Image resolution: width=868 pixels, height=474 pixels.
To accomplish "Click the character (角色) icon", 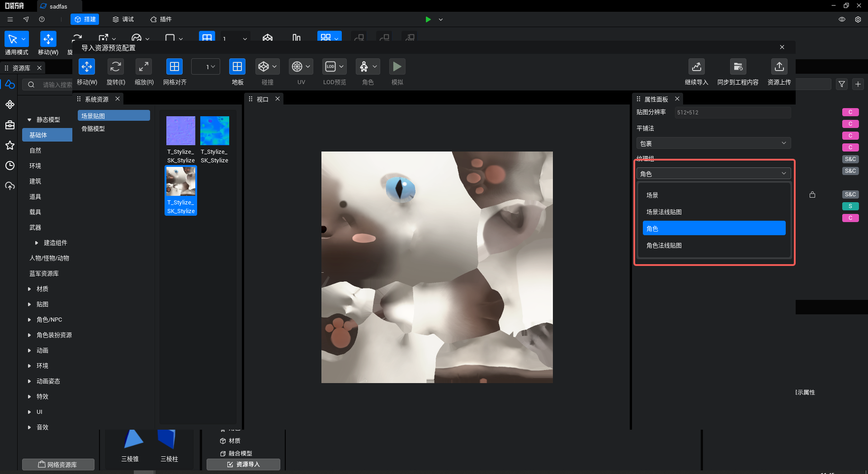I will tap(364, 67).
